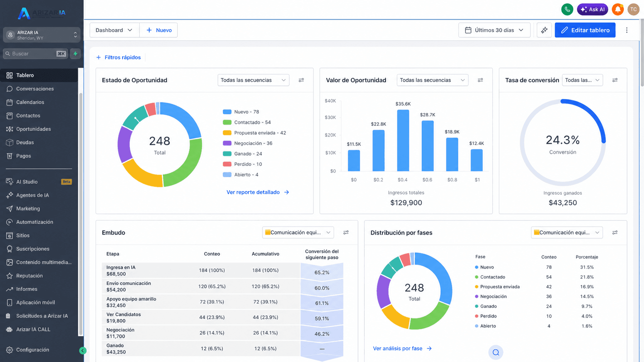Image resolution: width=644 pixels, height=362 pixels.
Task: Click the ARIZAR IA logo
Action: pyautogui.click(x=42, y=13)
